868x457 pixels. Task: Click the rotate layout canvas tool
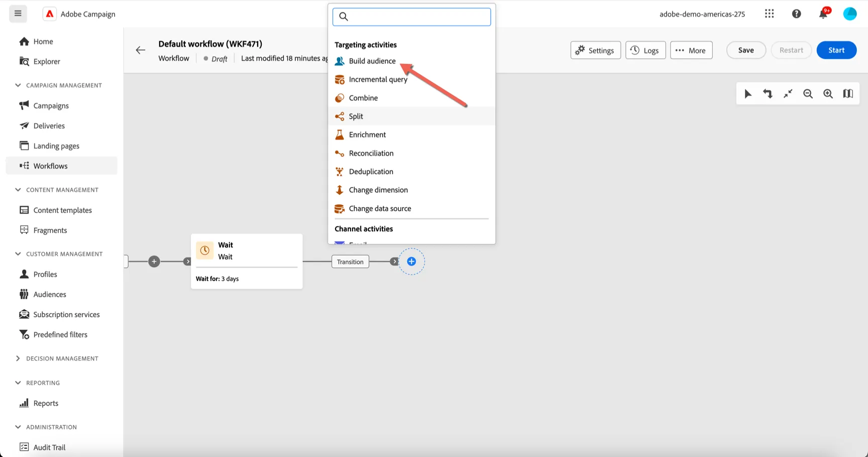(x=768, y=94)
